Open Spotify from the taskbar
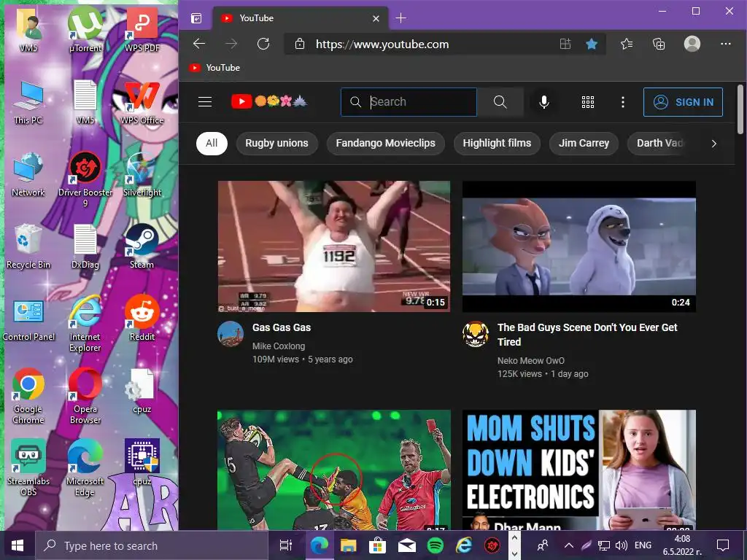The width and height of the screenshot is (747, 560). 435,545
